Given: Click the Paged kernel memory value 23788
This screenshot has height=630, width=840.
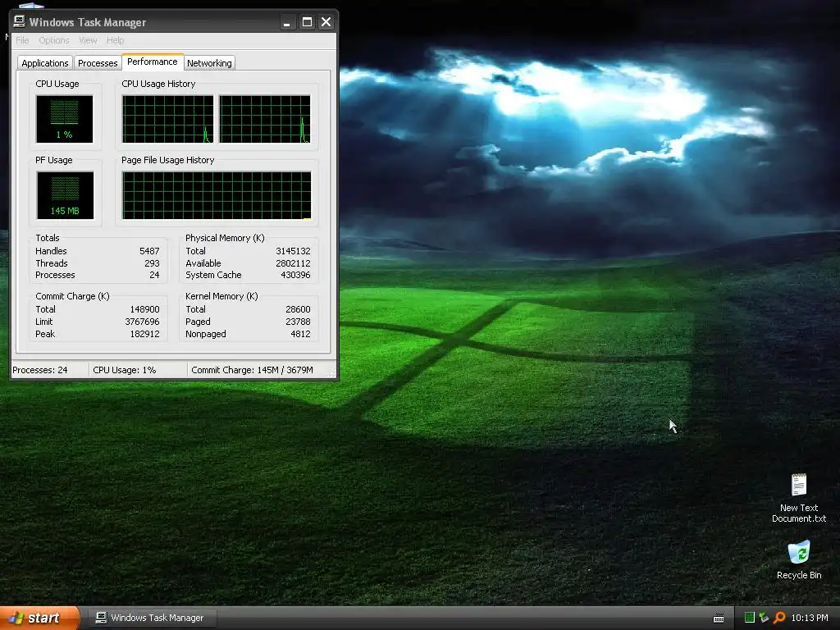Looking at the screenshot, I should click(x=298, y=322).
